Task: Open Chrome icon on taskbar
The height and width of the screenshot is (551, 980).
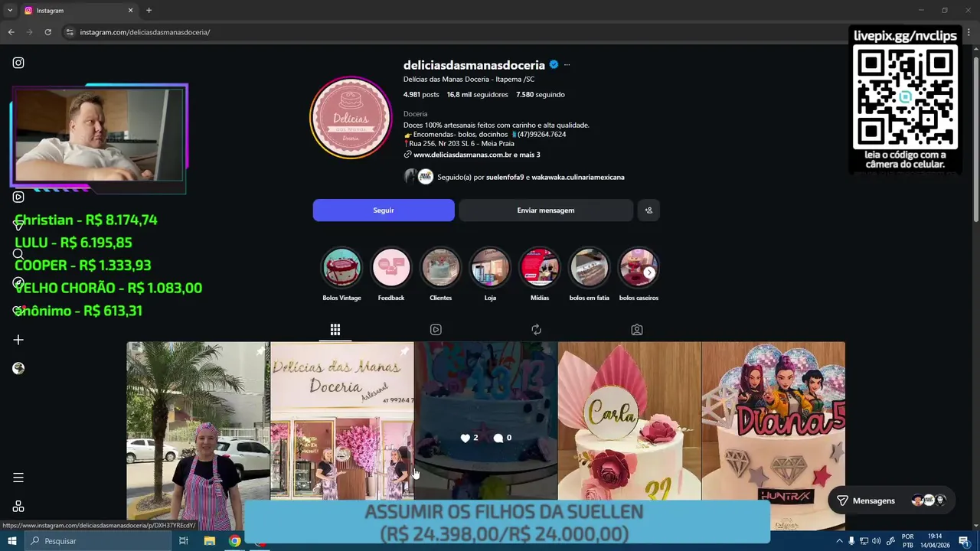Action: [234, 541]
